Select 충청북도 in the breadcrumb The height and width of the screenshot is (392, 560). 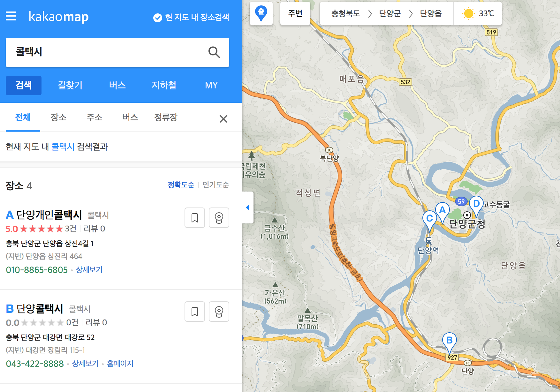click(x=345, y=13)
